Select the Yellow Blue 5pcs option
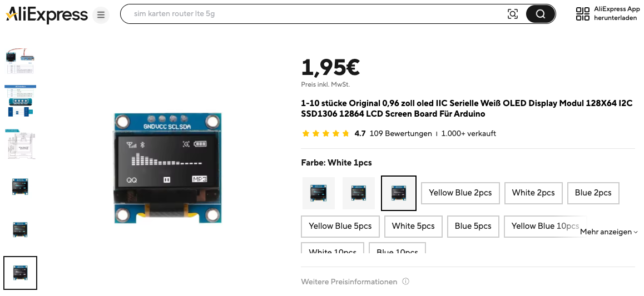The image size is (644, 296). click(x=340, y=227)
